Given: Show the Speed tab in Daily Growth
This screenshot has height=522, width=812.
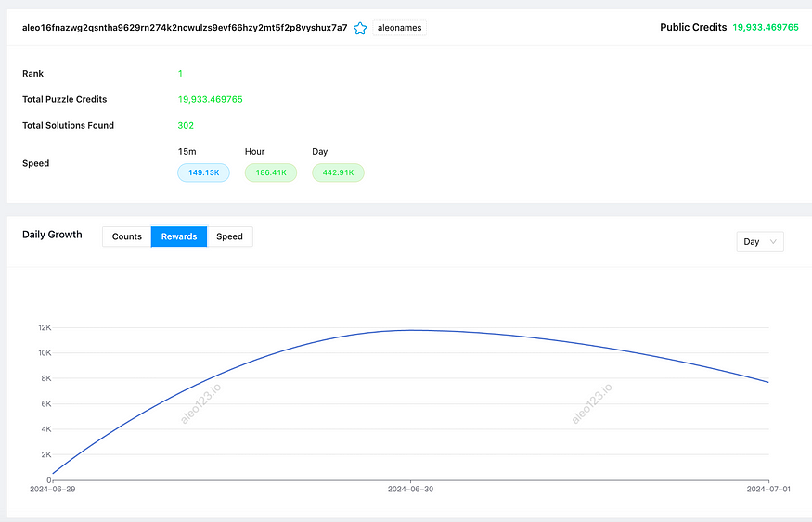Looking at the screenshot, I should [229, 236].
